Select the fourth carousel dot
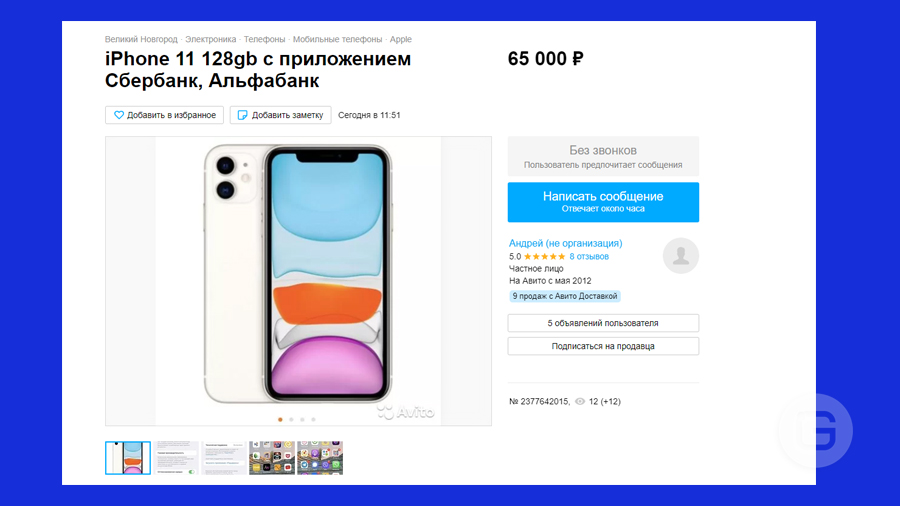Screen dimensions: 900x506 tap(313, 419)
